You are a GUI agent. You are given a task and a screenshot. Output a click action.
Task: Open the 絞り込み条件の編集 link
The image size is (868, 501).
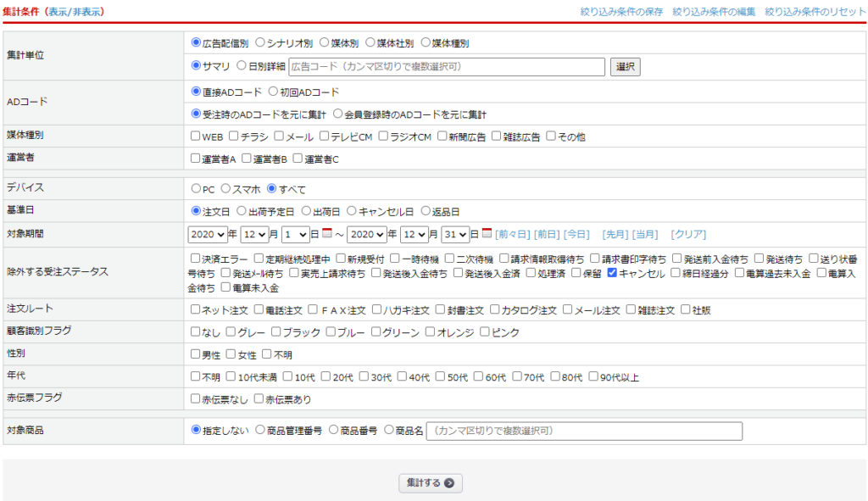click(x=714, y=12)
